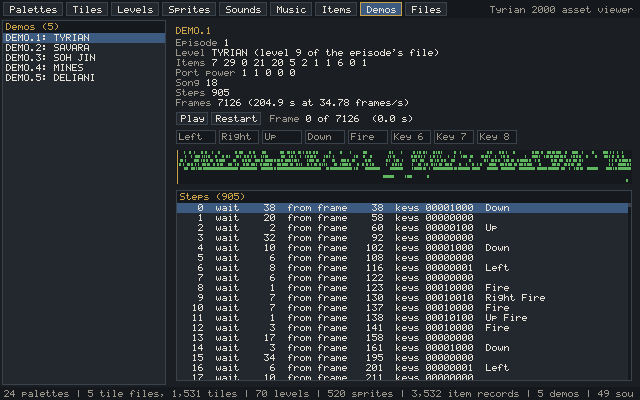Screen dimensions: 640x400
Task: Select DEMO.3: SOH JIN in the list
Action: coord(84,58)
